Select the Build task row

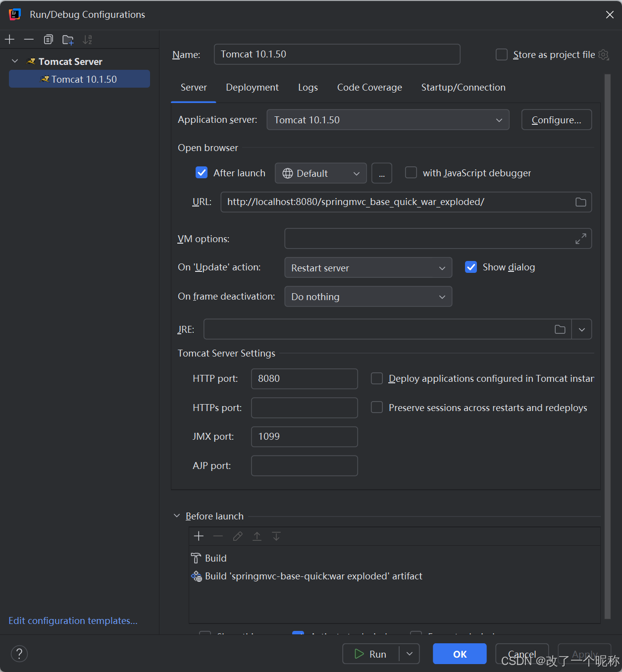pyautogui.click(x=395, y=558)
